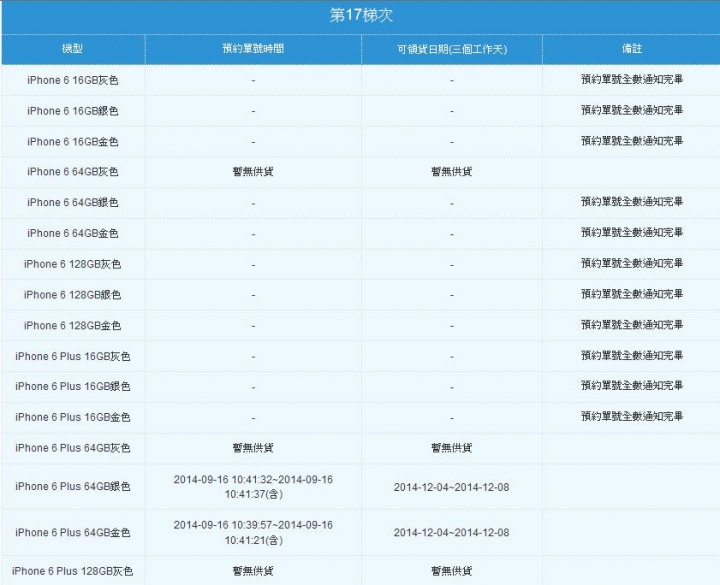
Task: Click the iPhone 6 Plus 64GB金色 row label
Action: [73, 533]
